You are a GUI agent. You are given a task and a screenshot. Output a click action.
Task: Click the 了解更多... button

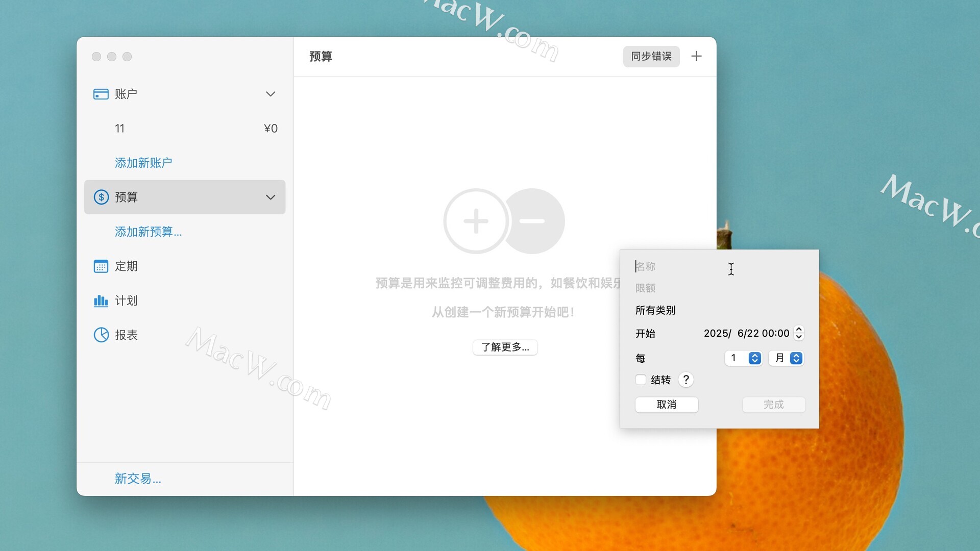[x=505, y=347]
